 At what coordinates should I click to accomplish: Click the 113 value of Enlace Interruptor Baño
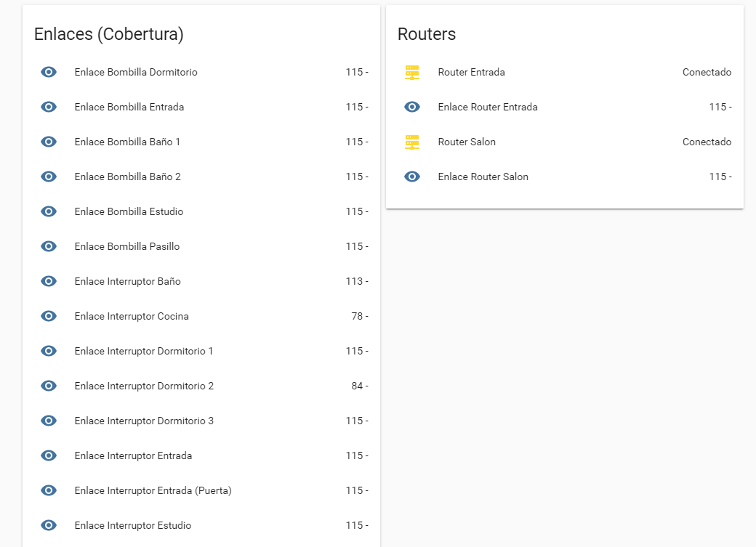pyautogui.click(x=357, y=281)
